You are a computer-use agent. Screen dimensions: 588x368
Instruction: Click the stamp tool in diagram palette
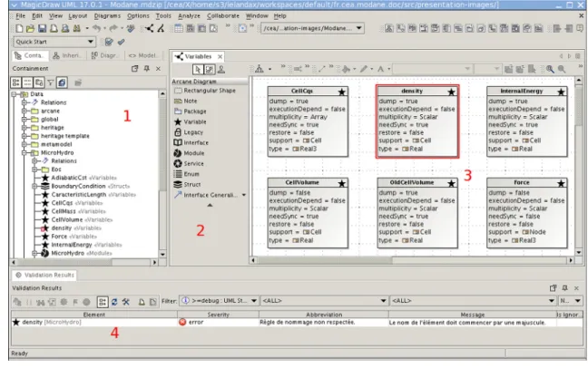click(x=221, y=69)
